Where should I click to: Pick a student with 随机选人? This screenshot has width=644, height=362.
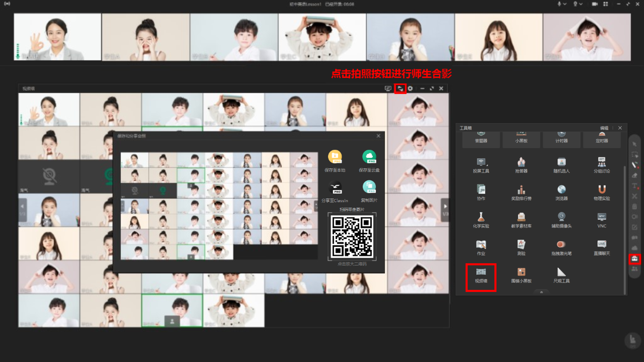pos(561,165)
